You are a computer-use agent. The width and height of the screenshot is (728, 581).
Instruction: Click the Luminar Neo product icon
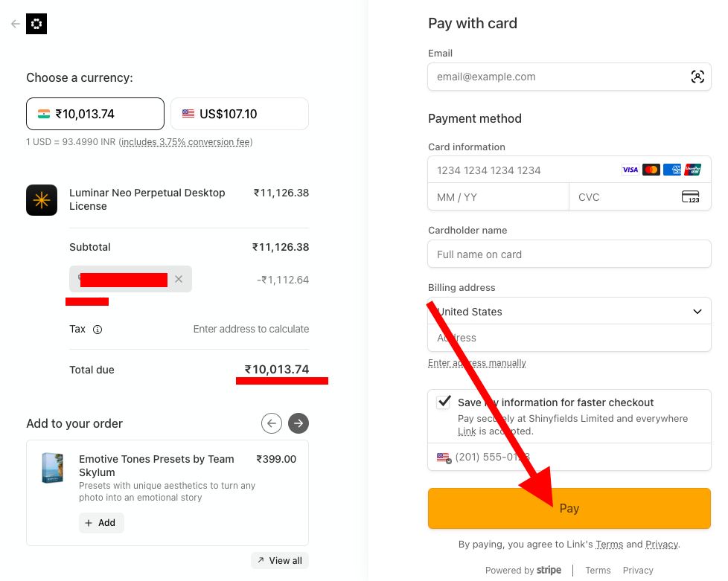tap(42, 200)
